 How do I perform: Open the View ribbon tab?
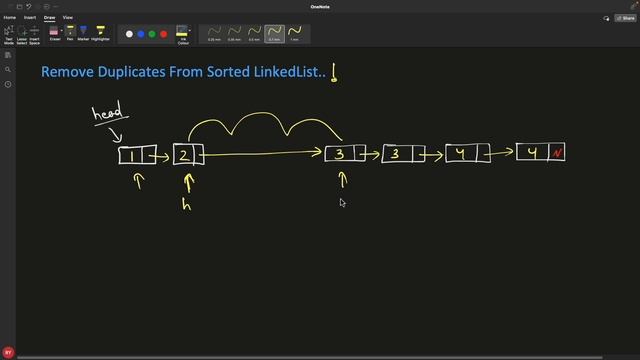[68, 18]
